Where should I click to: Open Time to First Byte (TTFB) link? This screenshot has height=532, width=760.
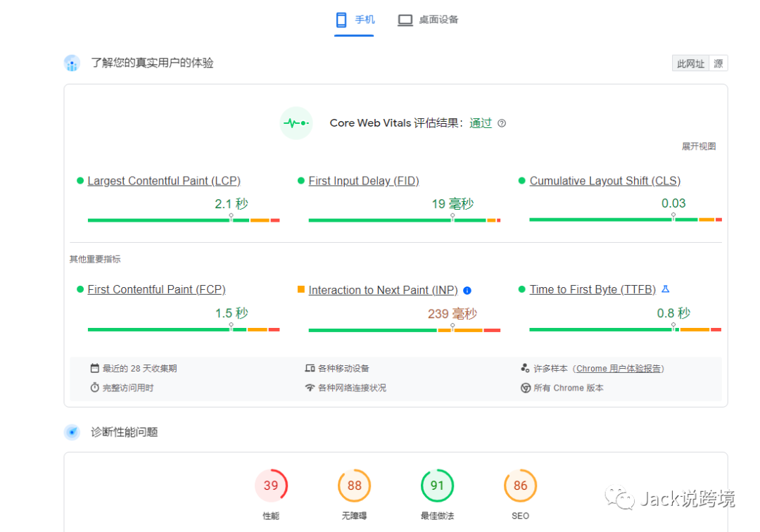pyautogui.click(x=593, y=289)
